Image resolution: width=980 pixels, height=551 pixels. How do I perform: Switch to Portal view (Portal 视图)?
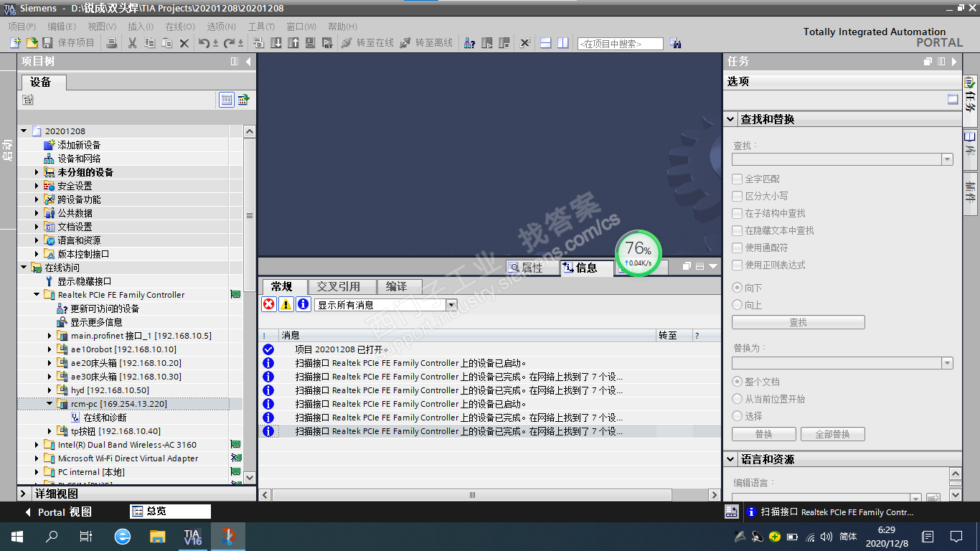point(59,512)
